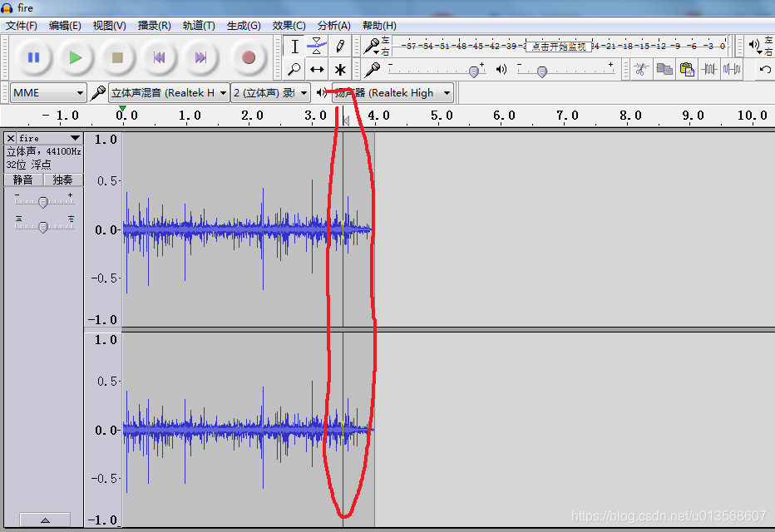Image resolution: width=775 pixels, height=532 pixels.
Task: Click the Trim audio icon
Action: point(709,69)
